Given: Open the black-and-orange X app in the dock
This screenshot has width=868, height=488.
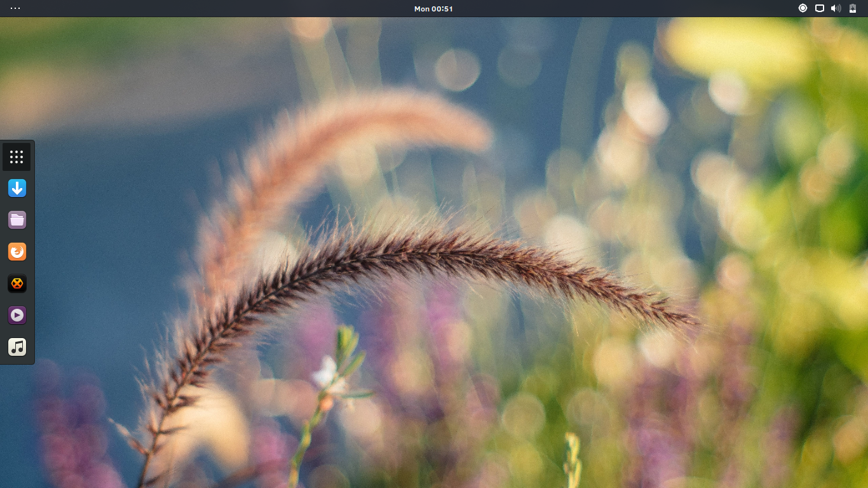Looking at the screenshot, I should click(17, 283).
